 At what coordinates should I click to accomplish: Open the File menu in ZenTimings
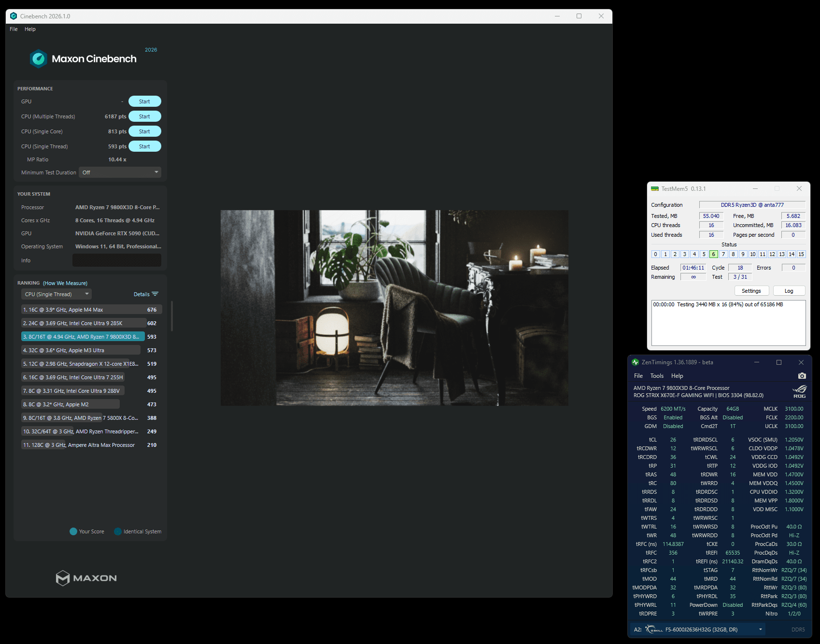638,376
